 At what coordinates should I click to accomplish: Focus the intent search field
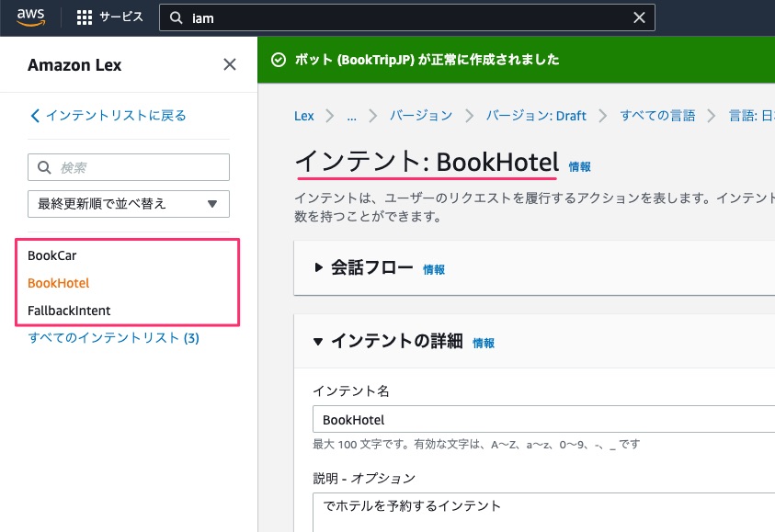click(129, 167)
